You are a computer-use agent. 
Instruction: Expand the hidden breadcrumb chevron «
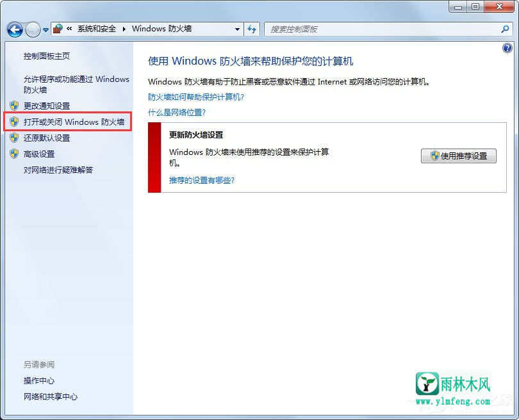click(69, 29)
